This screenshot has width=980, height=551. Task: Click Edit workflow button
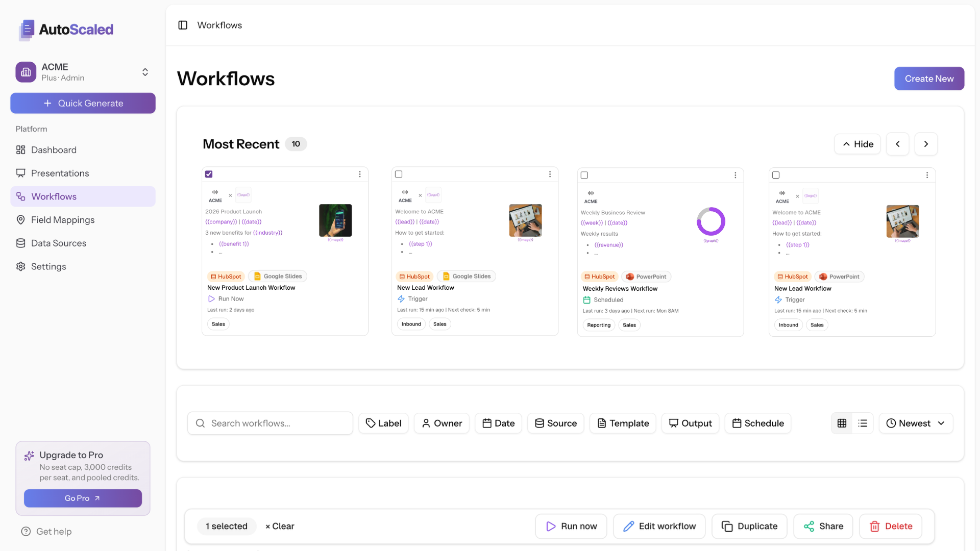(659, 527)
